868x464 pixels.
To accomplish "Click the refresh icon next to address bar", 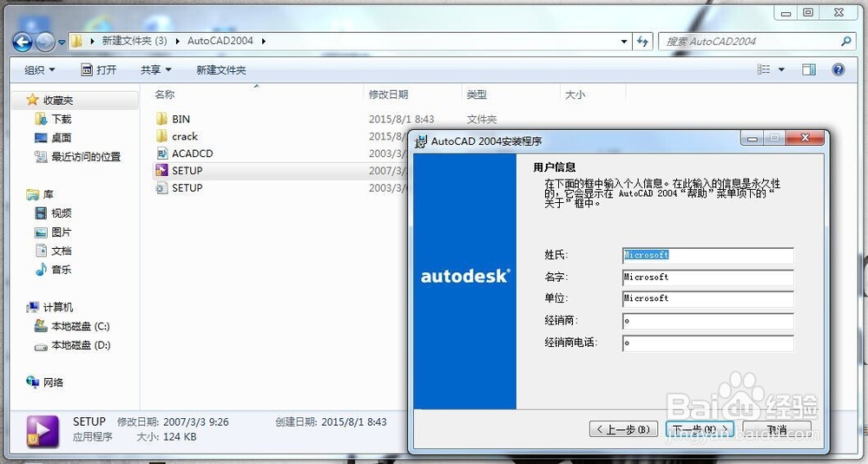I will point(642,41).
